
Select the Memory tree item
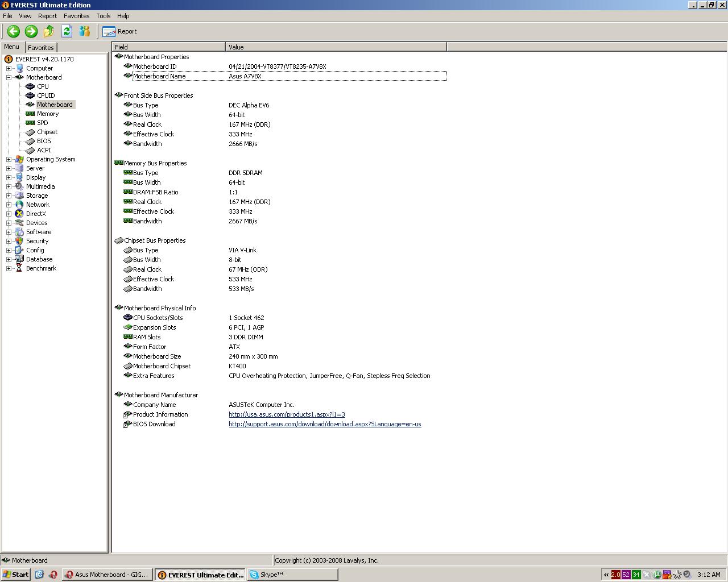click(48, 114)
